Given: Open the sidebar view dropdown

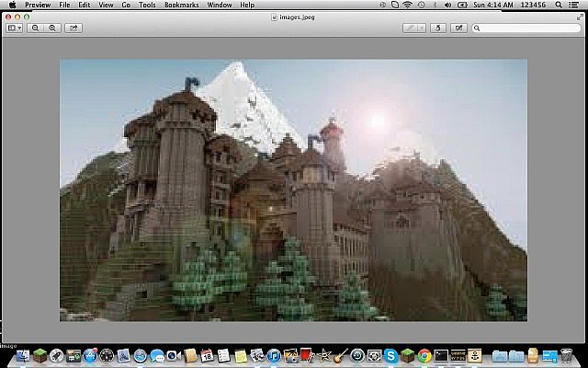Looking at the screenshot, I should [x=15, y=29].
